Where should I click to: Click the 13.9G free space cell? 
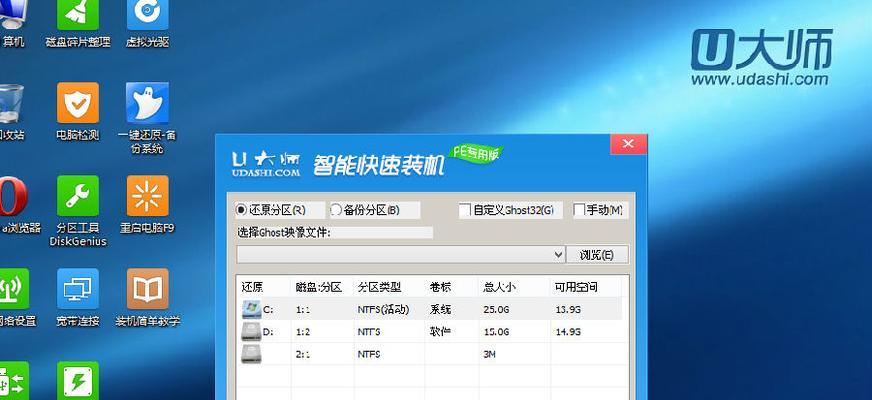[x=568, y=309]
